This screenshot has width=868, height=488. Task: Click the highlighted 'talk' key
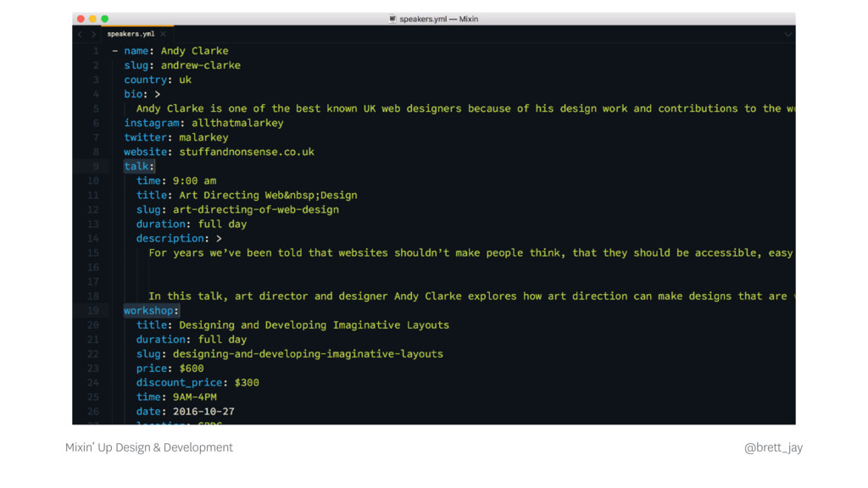(x=136, y=166)
